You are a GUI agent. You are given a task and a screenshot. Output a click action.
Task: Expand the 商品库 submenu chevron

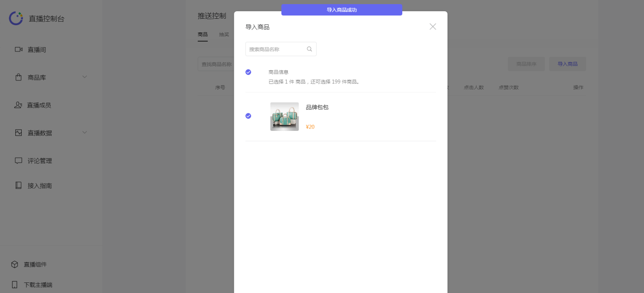tap(85, 77)
